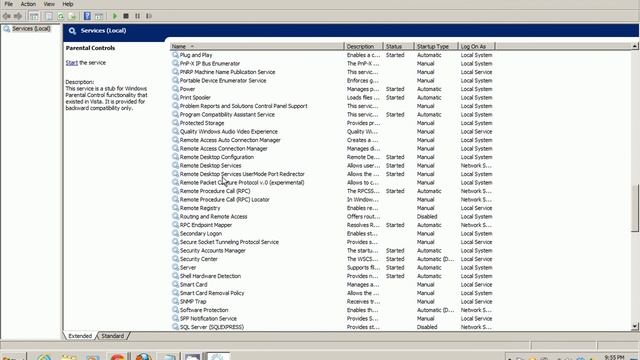Sort by the Name column header
The height and width of the screenshot is (360, 640).
[257, 47]
